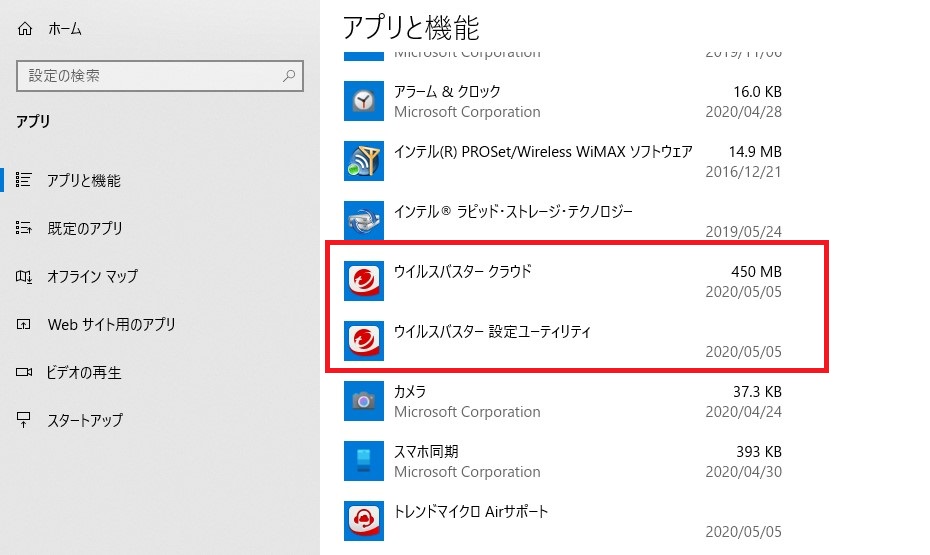Click the Web サイト用のアプリ icon
The image size is (930, 555).
24,324
